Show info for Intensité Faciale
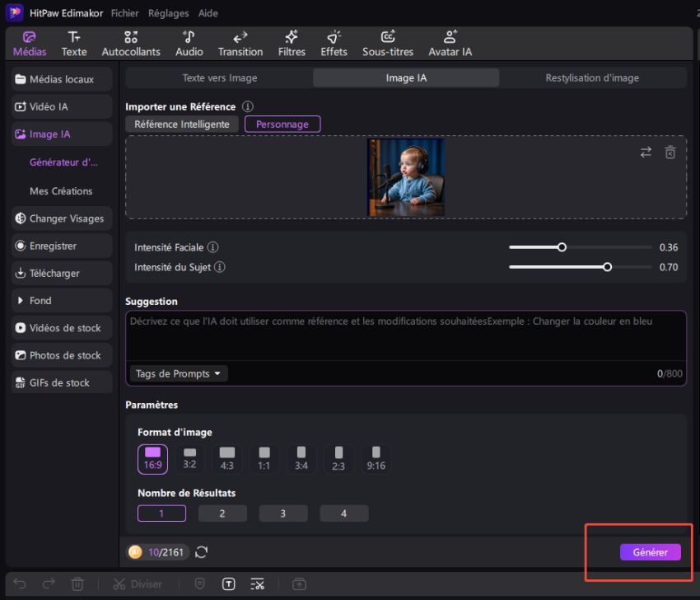The width and height of the screenshot is (700, 600). pos(213,247)
